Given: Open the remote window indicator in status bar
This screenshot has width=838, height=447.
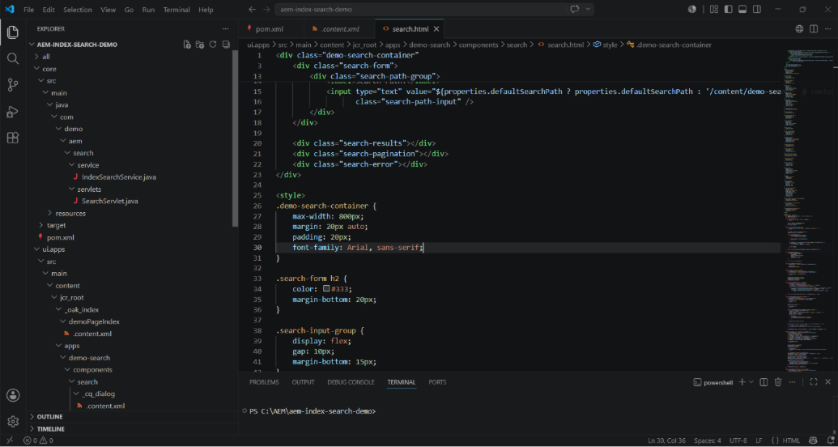Looking at the screenshot, I should [x=10, y=441].
